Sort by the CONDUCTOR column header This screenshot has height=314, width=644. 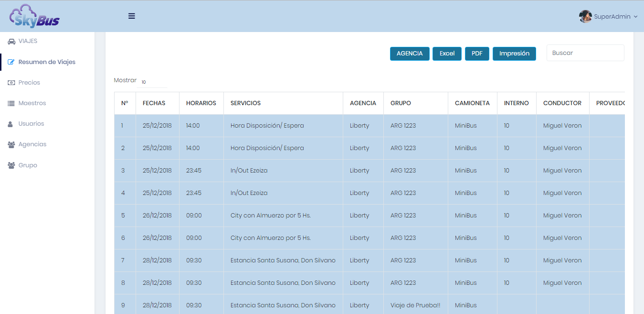pyautogui.click(x=562, y=103)
